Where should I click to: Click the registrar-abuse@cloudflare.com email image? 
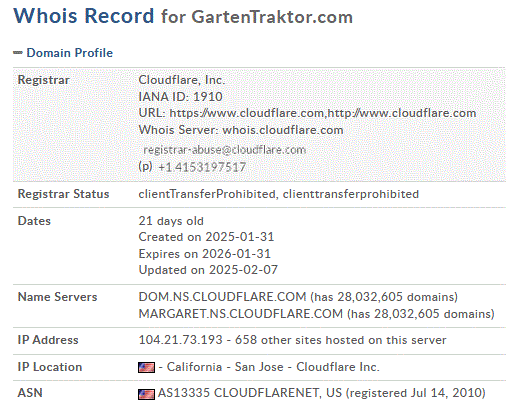pyautogui.click(x=224, y=150)
